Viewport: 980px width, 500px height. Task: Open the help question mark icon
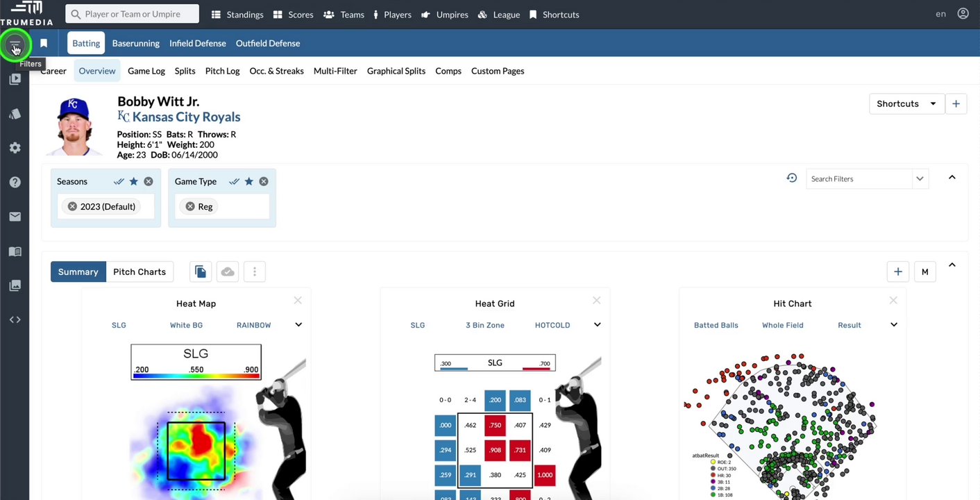click(x=15, y=182)
